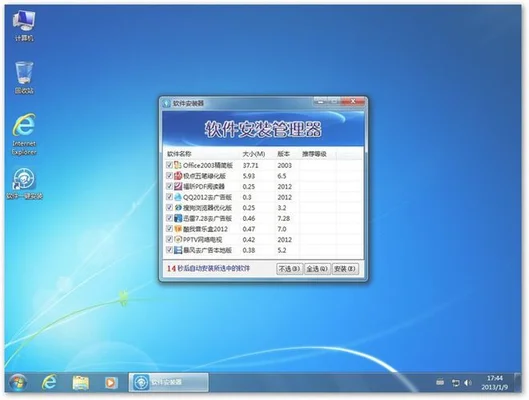Click the 软件安装器 taskbar window button
The image size is (529, 400).
[168, 382]
